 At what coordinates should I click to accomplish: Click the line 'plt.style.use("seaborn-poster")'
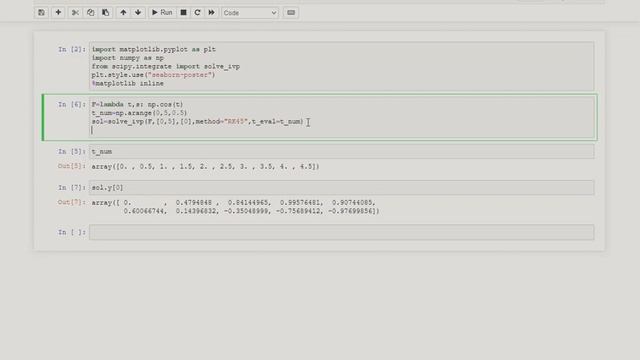(x=153, y=75)
